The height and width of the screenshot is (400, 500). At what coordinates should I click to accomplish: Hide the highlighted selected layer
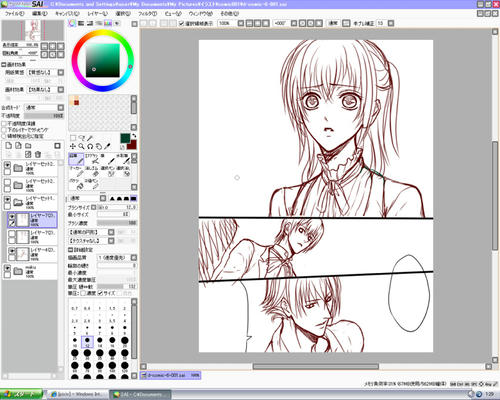click(x=12, y=216)
